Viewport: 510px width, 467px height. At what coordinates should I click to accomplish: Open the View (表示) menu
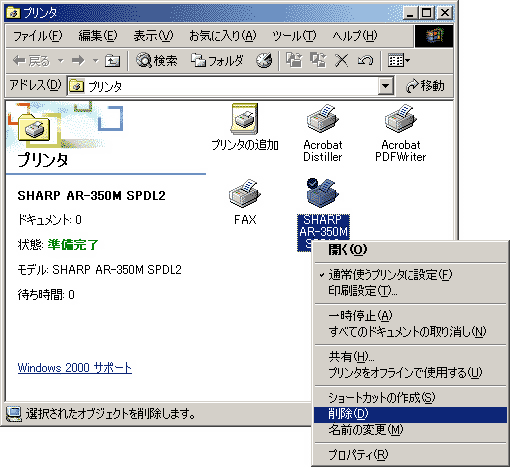(x=153, y=36)
